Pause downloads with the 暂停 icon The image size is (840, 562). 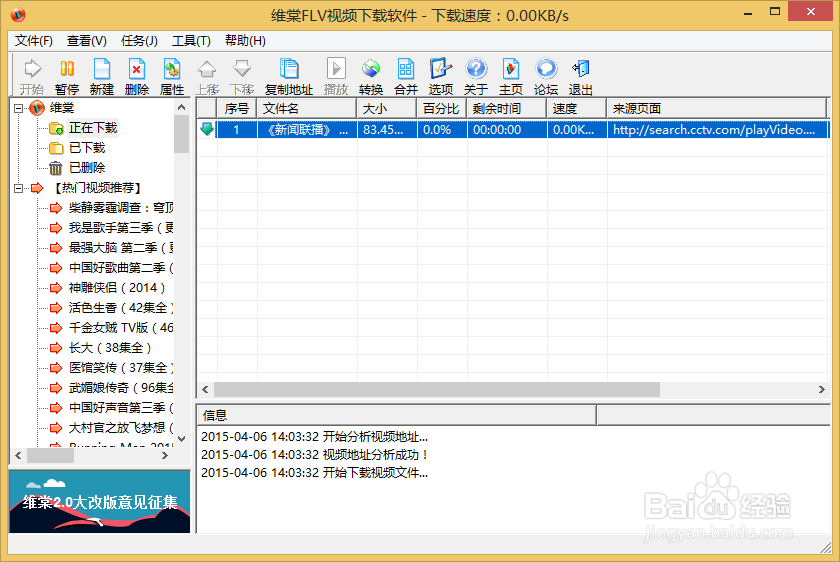click(x=67, y=76)
